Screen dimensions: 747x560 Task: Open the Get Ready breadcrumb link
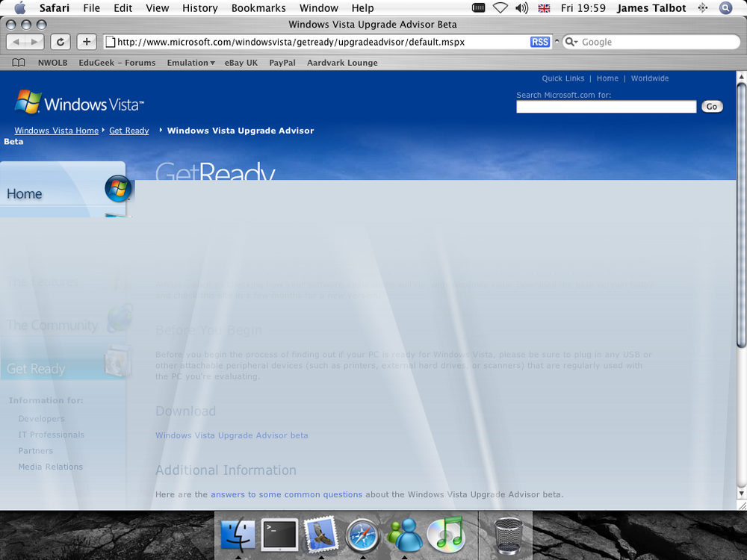tap(128, 131)
